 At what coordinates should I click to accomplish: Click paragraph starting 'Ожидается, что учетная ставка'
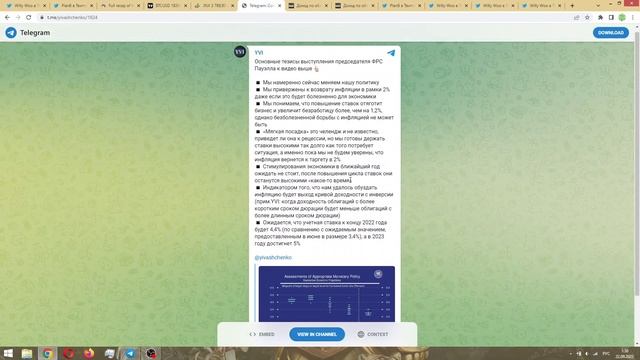point(321,233)
